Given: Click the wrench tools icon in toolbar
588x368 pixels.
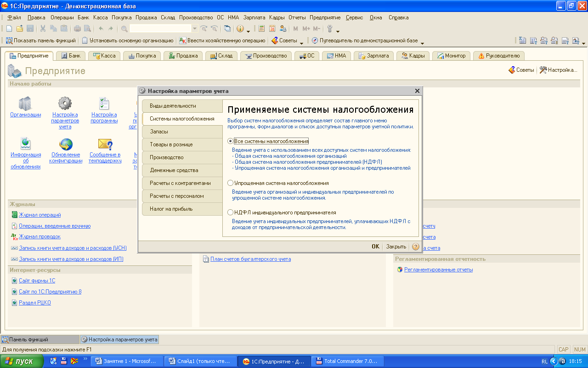Looking at the screenshot, I should [329, 29].
